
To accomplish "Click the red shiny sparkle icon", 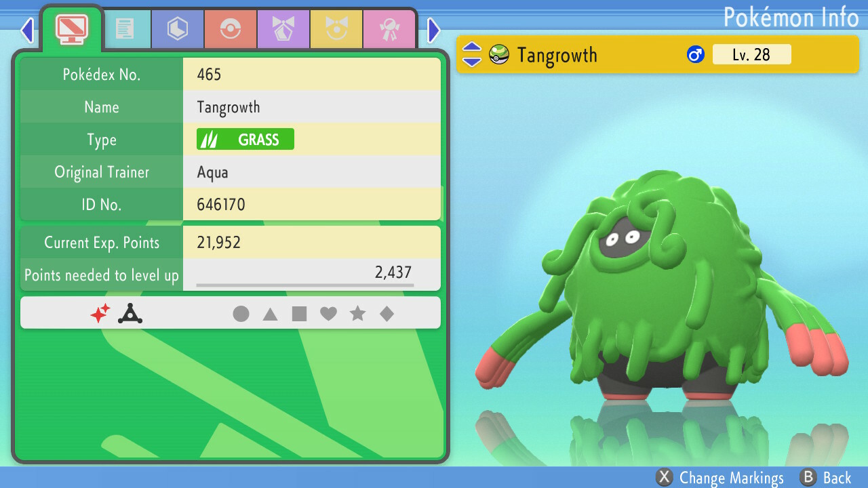I will tap(100, 313).
